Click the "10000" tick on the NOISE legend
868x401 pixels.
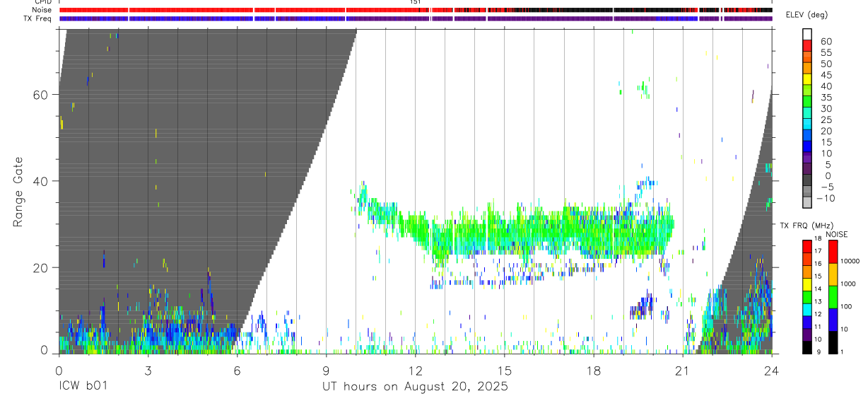pos(850,261)
